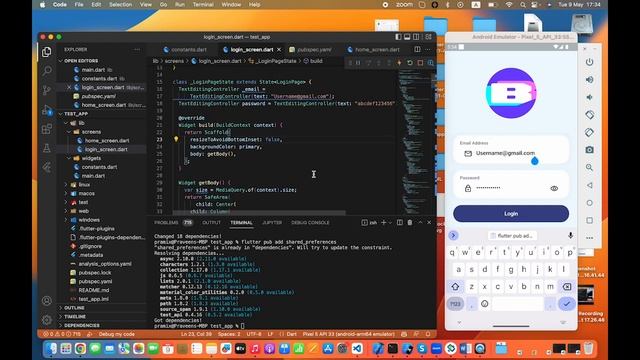Tap the Login button in emulator
This screenshot has height=360, width=640.
[x=511, y=213]
